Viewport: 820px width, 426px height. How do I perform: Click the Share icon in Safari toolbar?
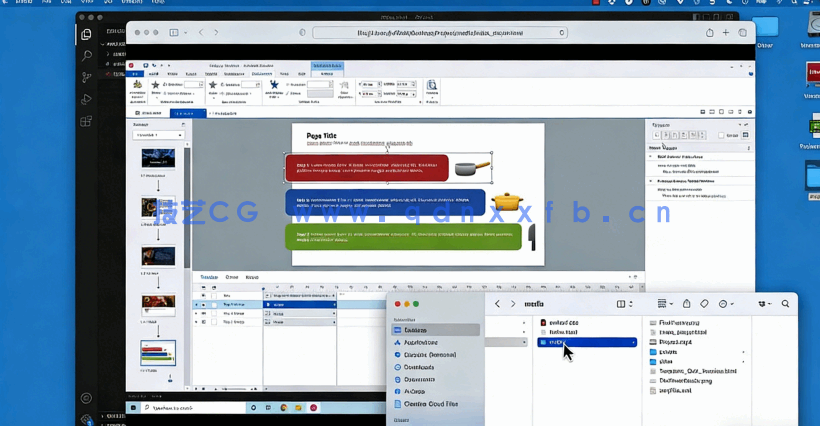point(709,32)
